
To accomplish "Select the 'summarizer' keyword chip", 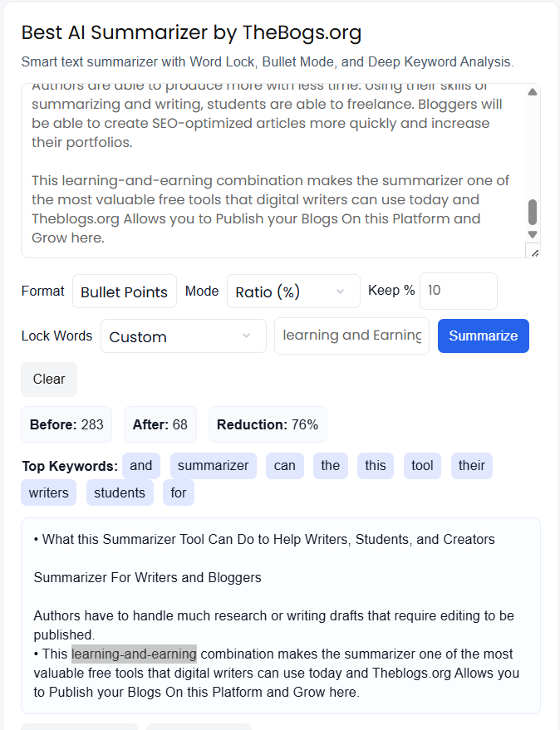I will click(x=213, y=466).
